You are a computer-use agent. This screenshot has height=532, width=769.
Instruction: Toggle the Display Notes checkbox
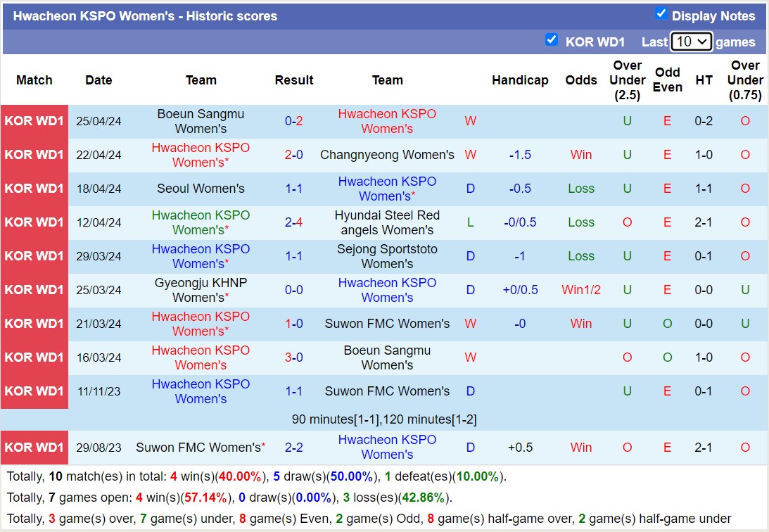point(661,13)
